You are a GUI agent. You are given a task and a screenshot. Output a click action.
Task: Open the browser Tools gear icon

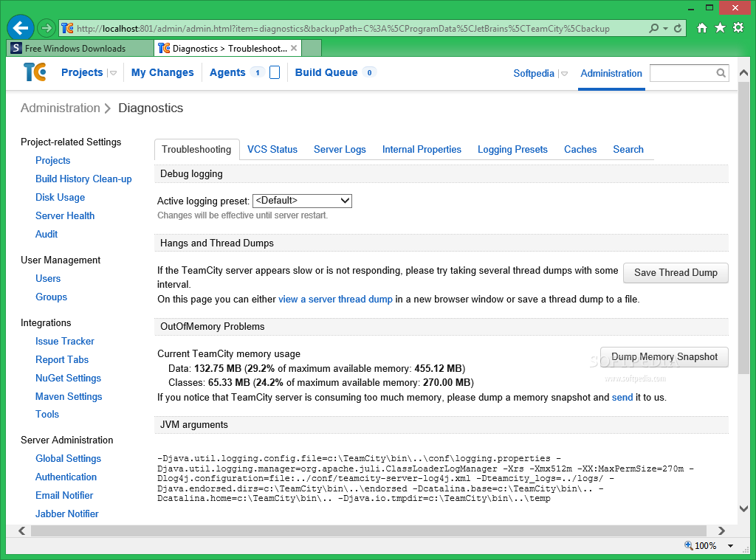(x=738, y=28)
